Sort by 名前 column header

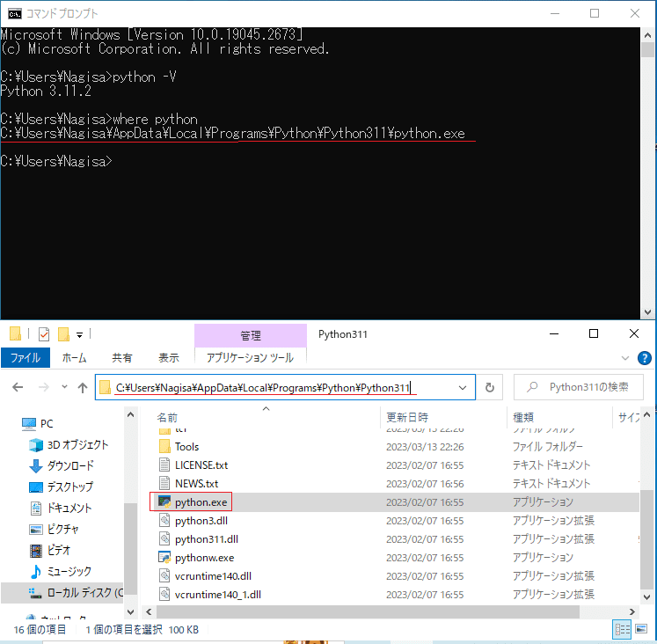point(167,417)
